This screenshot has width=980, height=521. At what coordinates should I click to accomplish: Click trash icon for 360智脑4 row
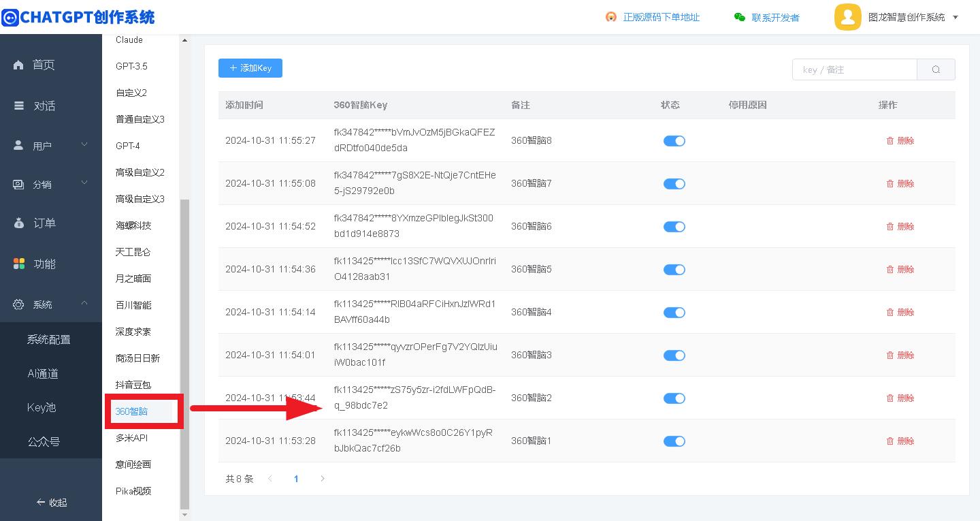(x=890, y=313)
